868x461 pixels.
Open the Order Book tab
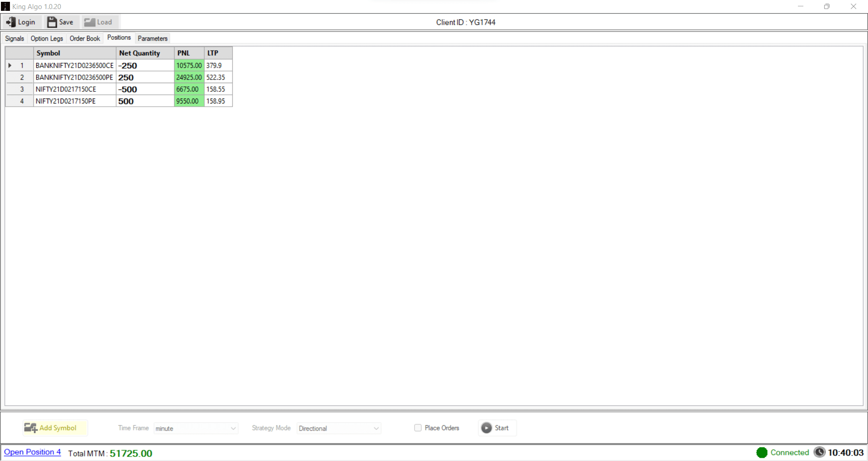tap(85, 38)
